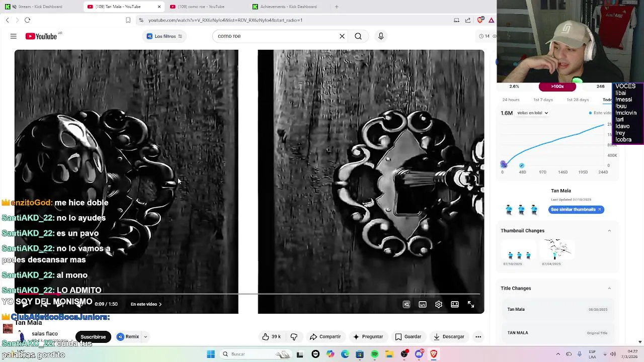Click the pencil marker on views chart

(521, 165)
